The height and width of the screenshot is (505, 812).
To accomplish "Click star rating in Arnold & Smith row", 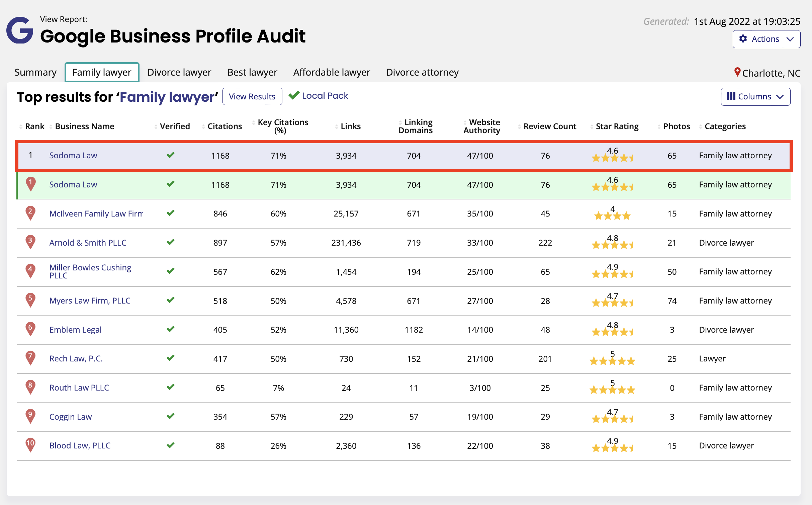I will tap(613, 245).
